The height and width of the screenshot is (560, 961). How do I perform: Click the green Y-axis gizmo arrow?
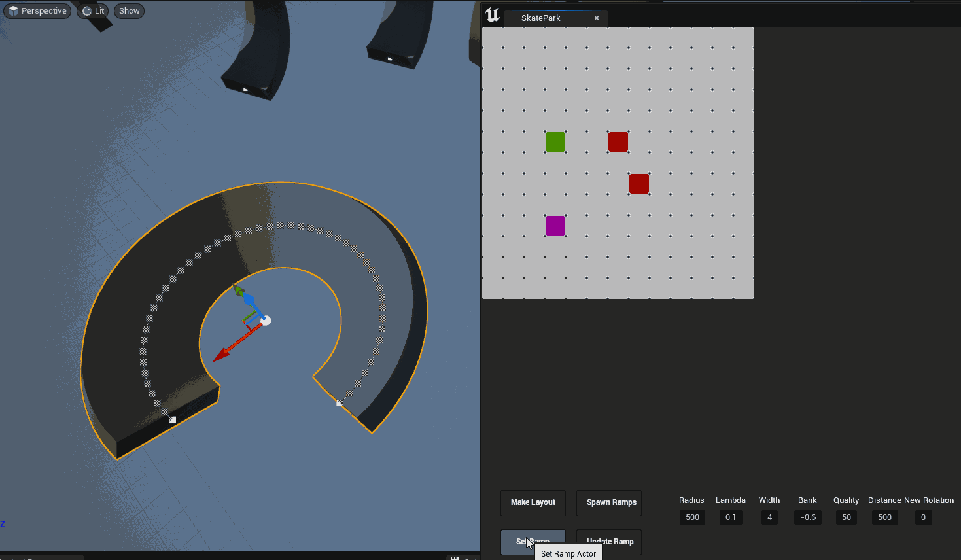[x=238, y=290]
